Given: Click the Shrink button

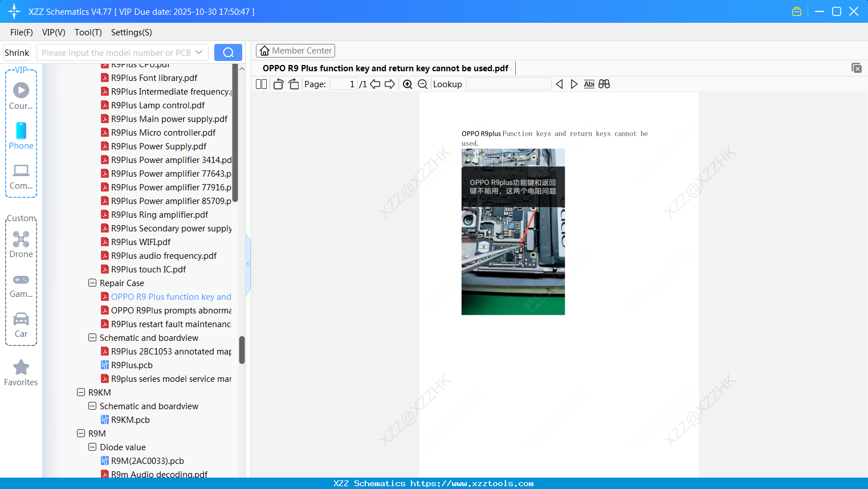Looking at the screenshot, I should [17, 52].
